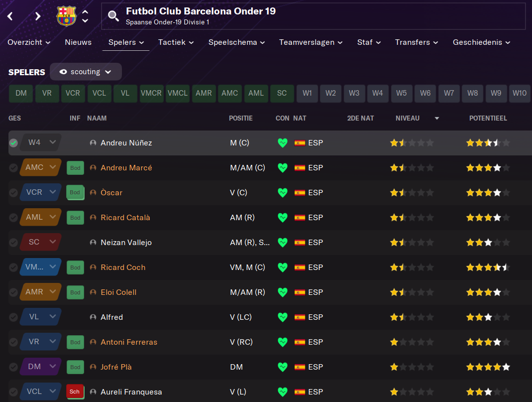
Task: Open the Teamverslagen menu
Action: tap(311, 42)
